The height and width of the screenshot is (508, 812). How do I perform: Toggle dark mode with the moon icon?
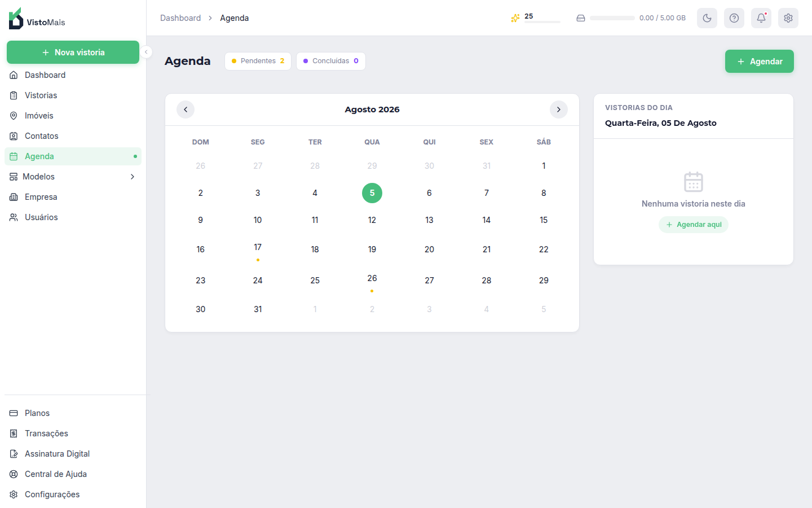point(707,18)
